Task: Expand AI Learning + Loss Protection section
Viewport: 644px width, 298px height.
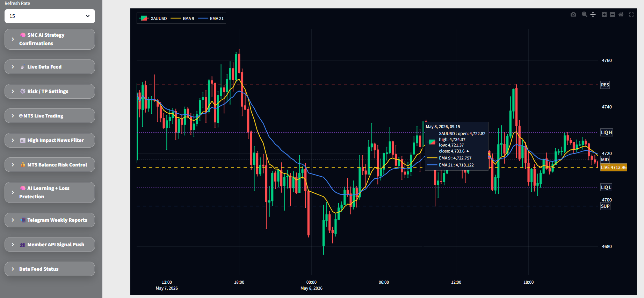Action: coord(50,192)
